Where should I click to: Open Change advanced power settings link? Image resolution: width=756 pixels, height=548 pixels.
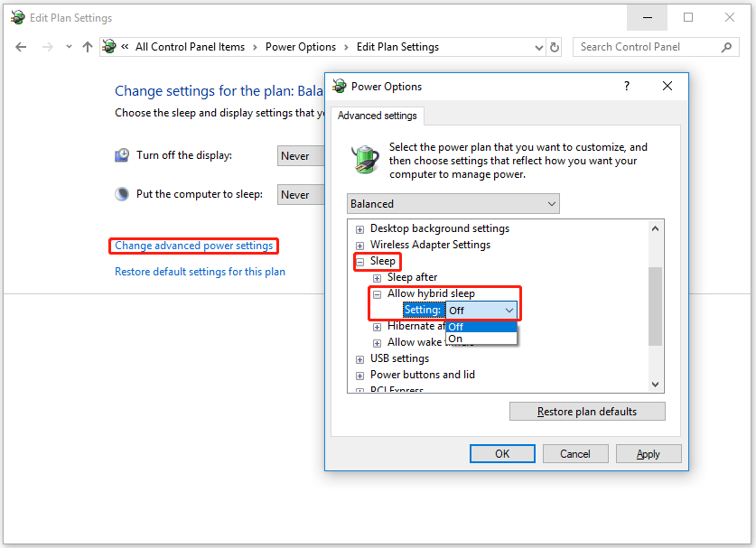click(x=194, y=246)
